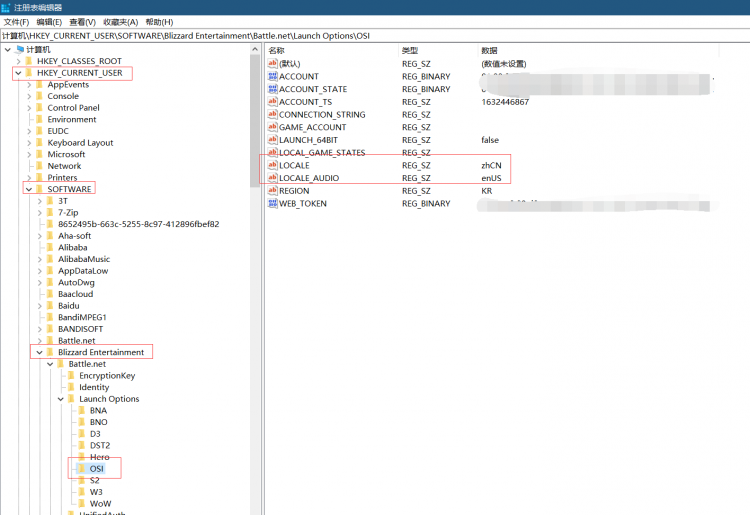Click the Launch Options folder icon

(x=71, y=399)
